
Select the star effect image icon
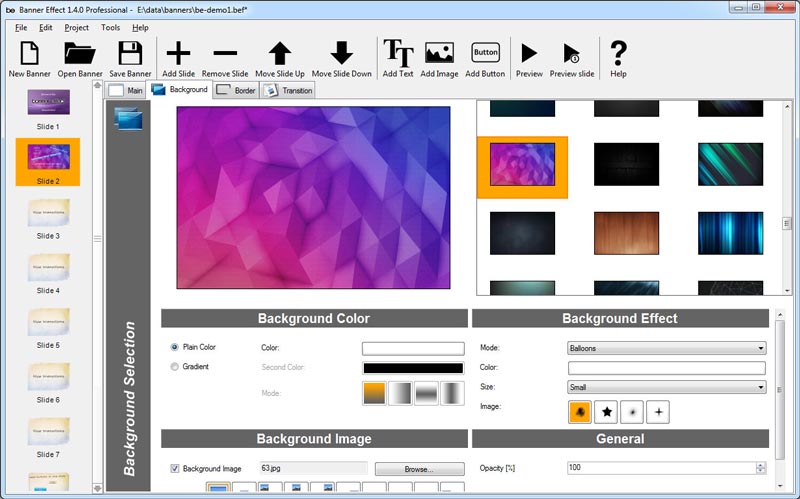tap(606, 411)
